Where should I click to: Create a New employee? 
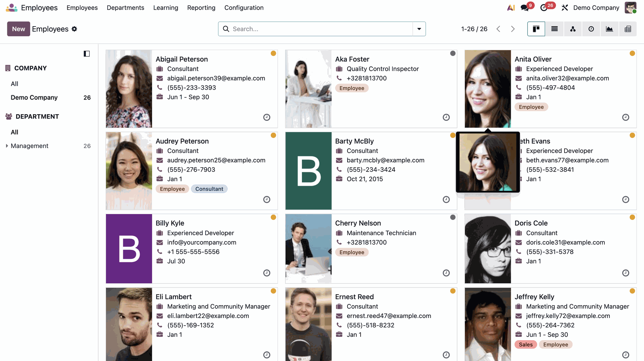tap(18, 29)
